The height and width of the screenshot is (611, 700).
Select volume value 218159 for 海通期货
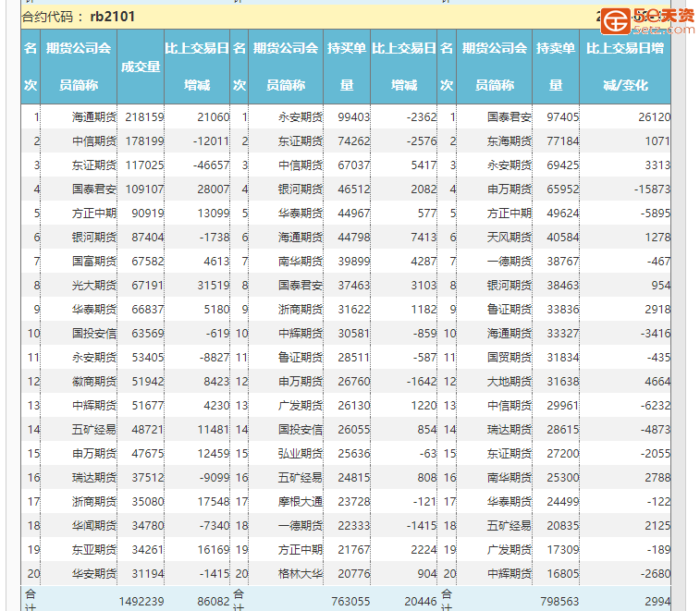[144, 117]
